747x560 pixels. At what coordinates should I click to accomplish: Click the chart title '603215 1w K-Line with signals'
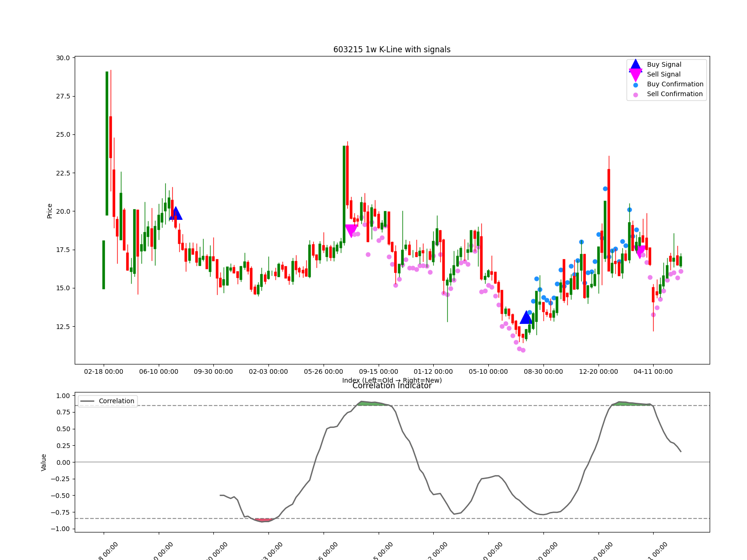click(392, 49)
